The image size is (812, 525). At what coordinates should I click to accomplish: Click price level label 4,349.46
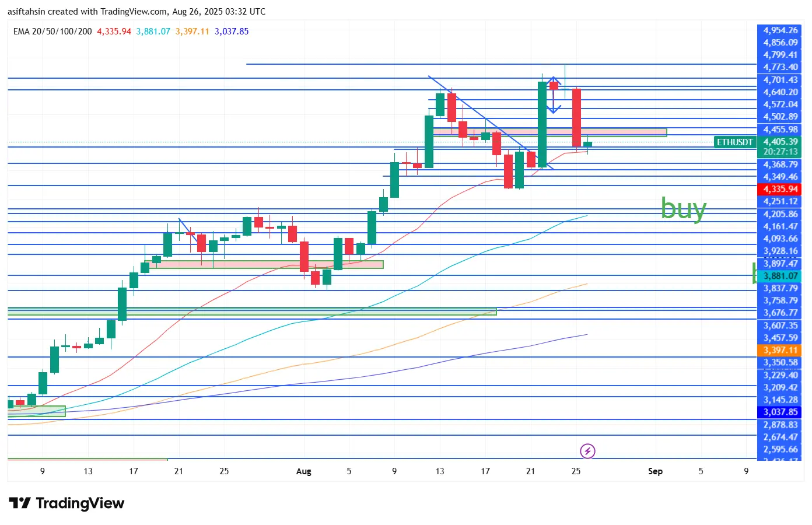click(x=780, y=177)
